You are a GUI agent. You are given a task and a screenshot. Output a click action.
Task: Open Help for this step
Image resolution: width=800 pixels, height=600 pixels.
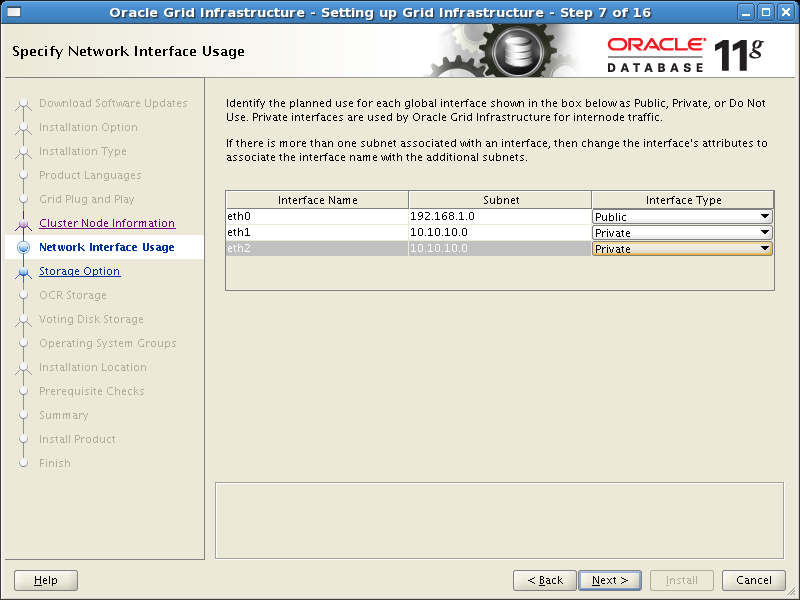pos(46,580)
